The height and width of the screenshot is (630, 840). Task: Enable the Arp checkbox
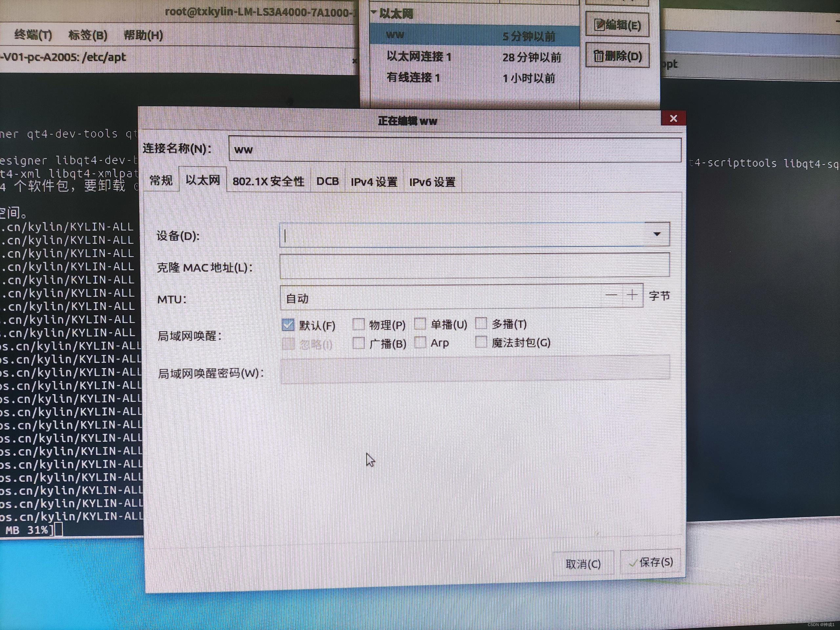click(420, 343)
